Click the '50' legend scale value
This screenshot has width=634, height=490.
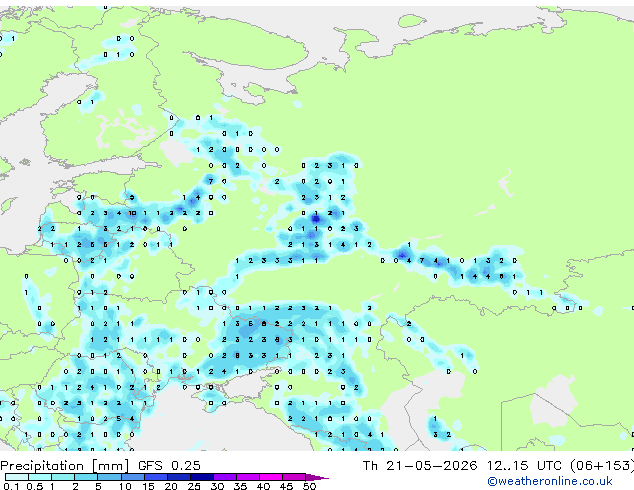[309, 486]
